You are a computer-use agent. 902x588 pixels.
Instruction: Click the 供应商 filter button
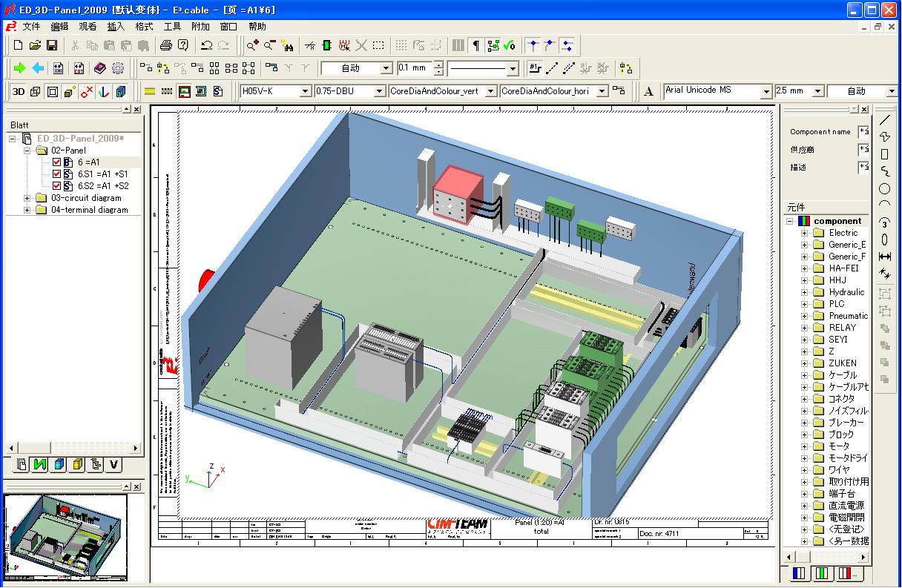[863, 150]
